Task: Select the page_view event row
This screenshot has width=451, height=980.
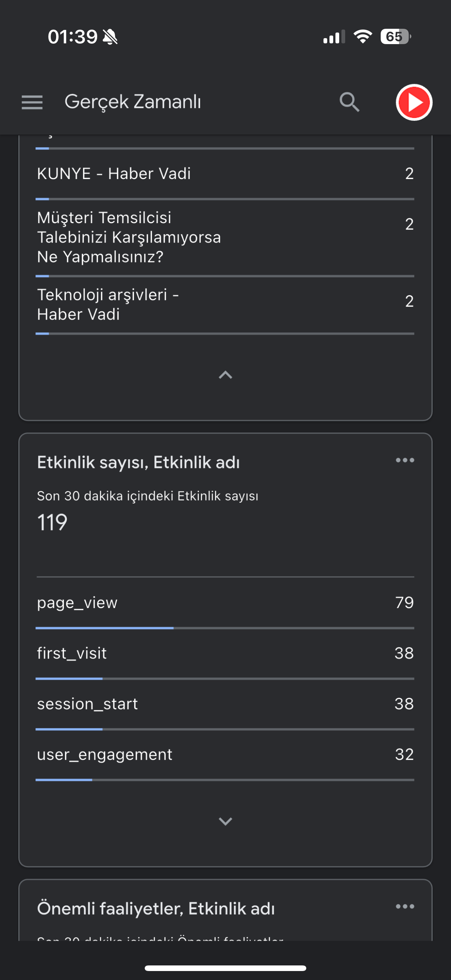Action: click(x=225, y=603)
